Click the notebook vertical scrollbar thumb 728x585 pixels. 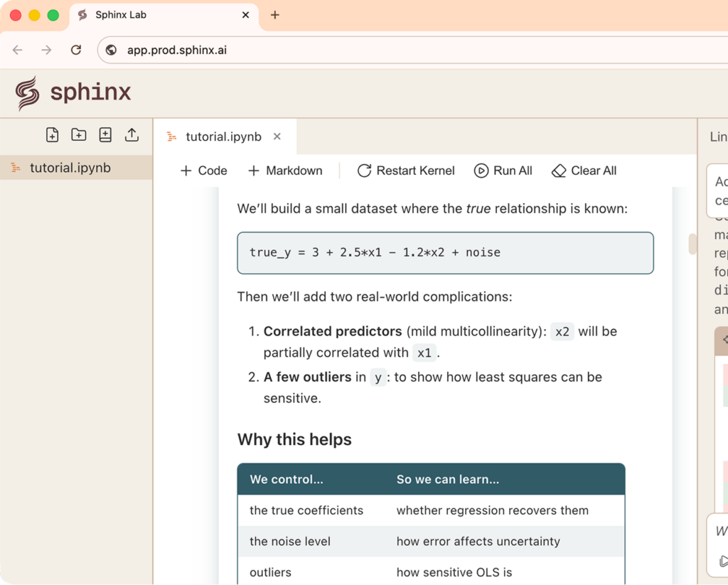point(692,244)
